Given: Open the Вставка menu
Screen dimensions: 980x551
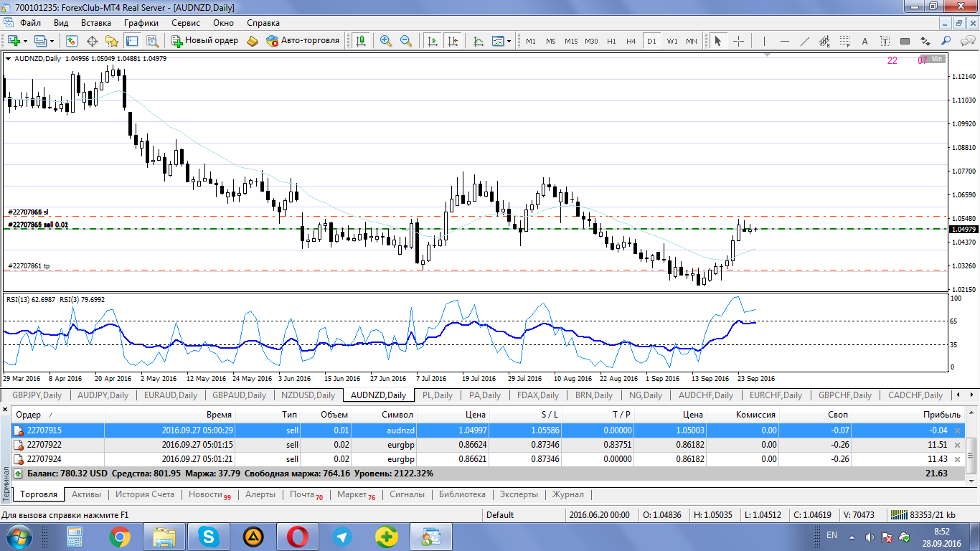Looking at the screenshot, I should 95,23.
